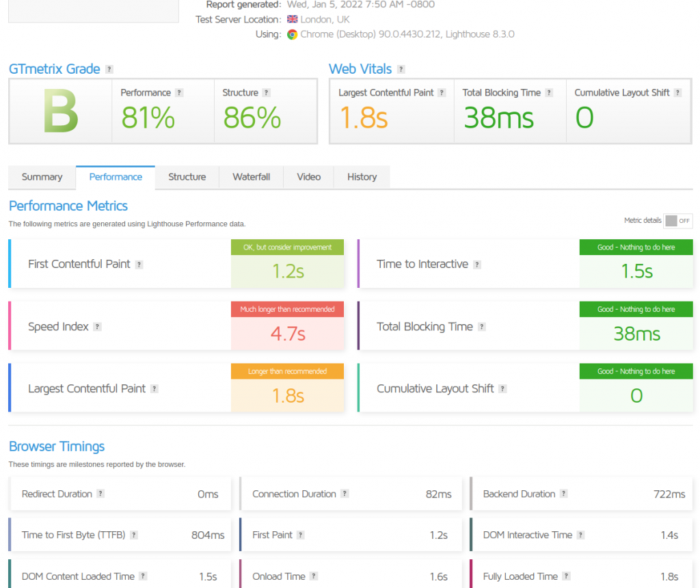700x588 pixels.
Task: Open help icon for Time to Interactive
Action: (477, 265)
